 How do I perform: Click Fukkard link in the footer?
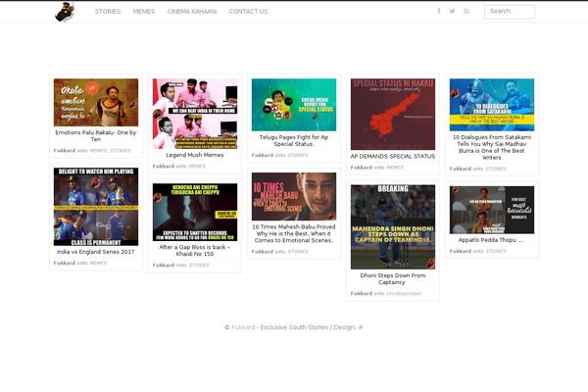click(x=243, y=327)
